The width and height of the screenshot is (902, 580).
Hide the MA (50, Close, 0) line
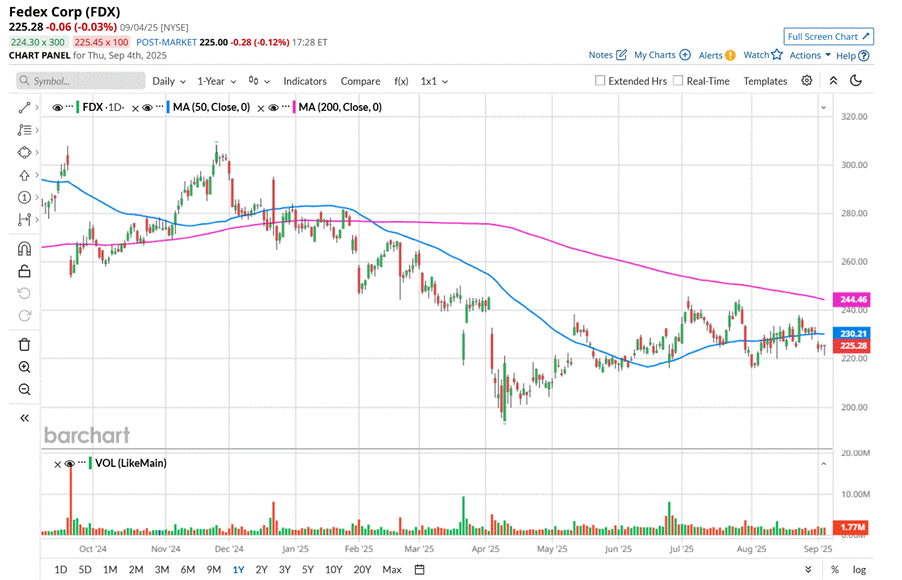[x=147, y=108]
